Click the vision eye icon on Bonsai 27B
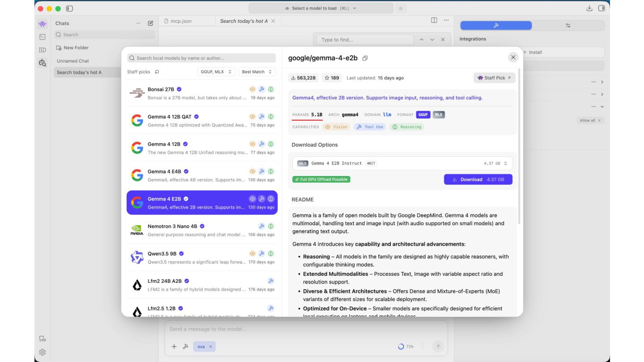The width and height of the screenshot is (644, 362). tap(253, 89)
